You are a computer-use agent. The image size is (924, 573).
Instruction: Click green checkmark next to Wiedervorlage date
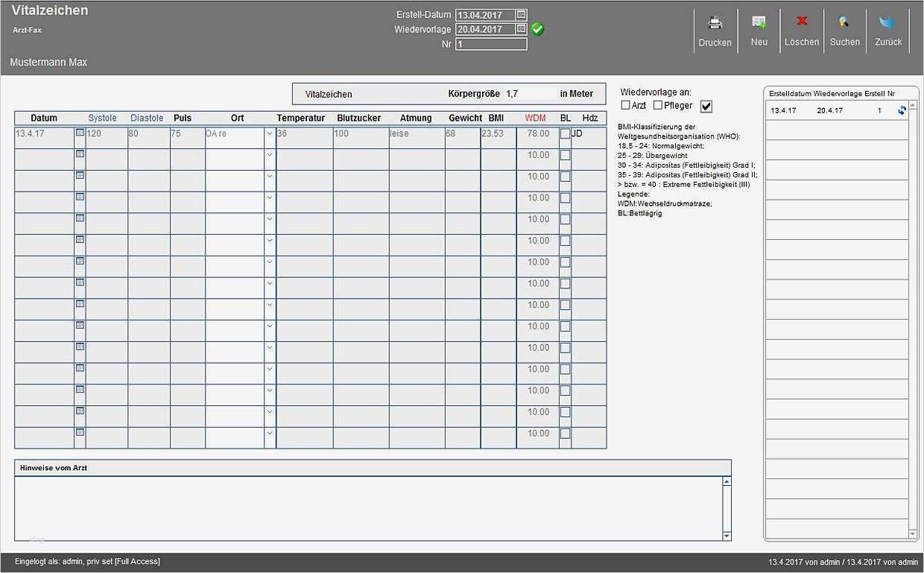(537, 29)
